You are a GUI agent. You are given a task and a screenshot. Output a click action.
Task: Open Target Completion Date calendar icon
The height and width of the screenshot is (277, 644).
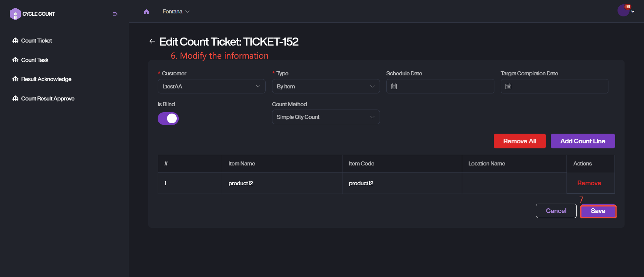(508, 86)
